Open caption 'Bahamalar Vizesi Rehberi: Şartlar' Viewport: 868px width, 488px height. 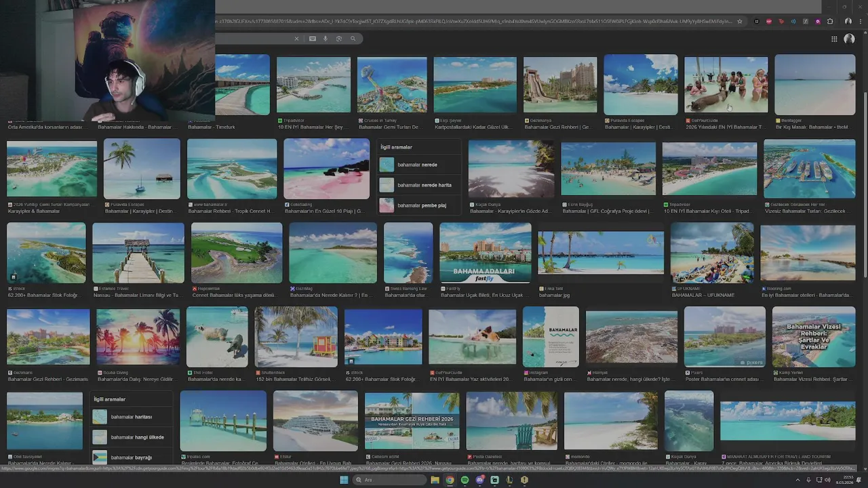(x=814, y=380)
